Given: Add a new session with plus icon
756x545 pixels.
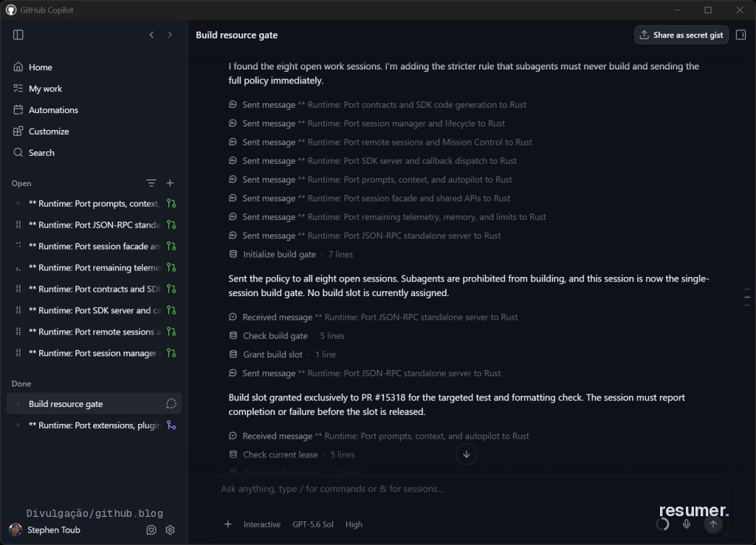Looking at the screenshot, I should (x=171, y=183).
